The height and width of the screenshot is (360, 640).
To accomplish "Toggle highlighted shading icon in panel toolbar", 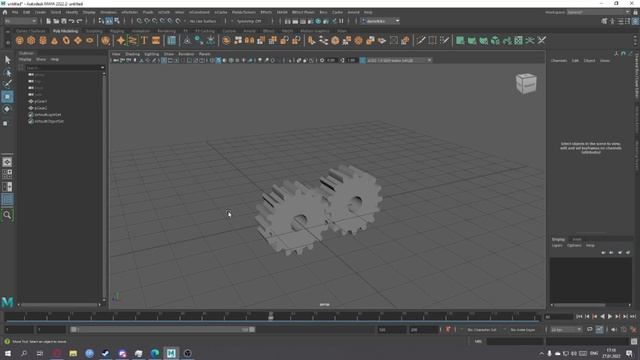I will coord(218,60).
